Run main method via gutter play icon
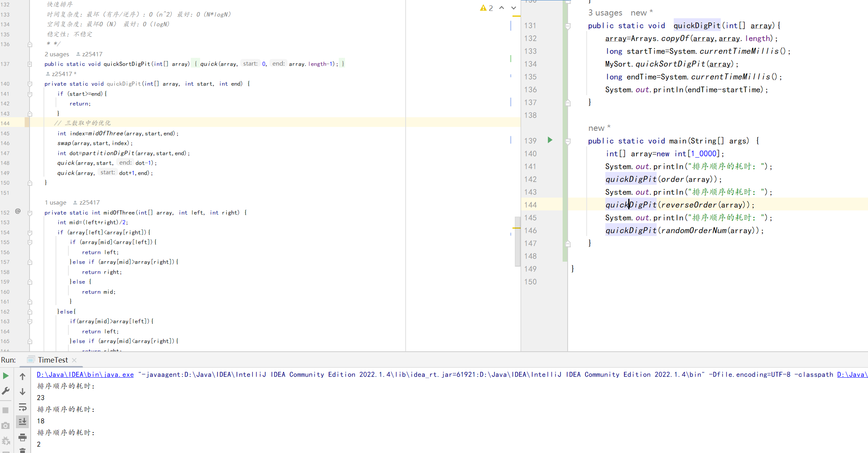 pyautogui.click(x=550, y=140)
